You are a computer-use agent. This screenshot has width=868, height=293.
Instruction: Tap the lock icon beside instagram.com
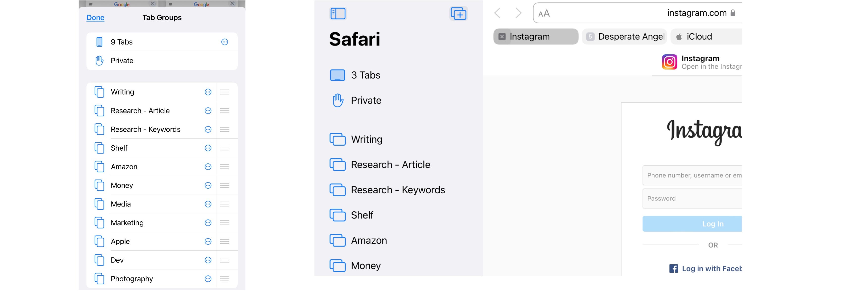tap(733, 13)
